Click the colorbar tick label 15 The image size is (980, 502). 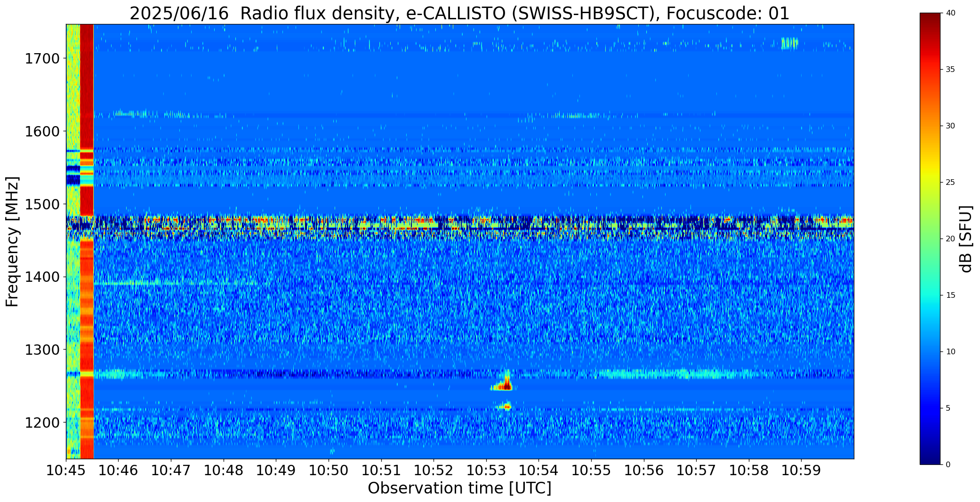tap(950, 295)
